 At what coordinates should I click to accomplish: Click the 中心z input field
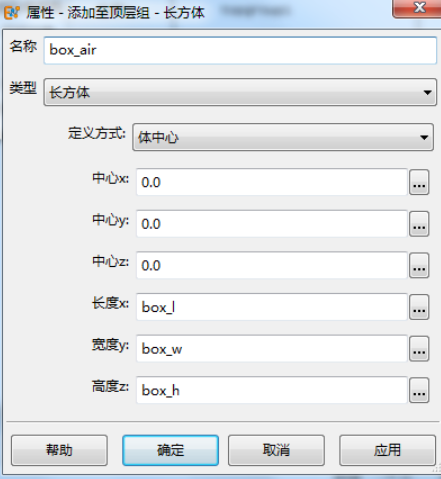272,265
